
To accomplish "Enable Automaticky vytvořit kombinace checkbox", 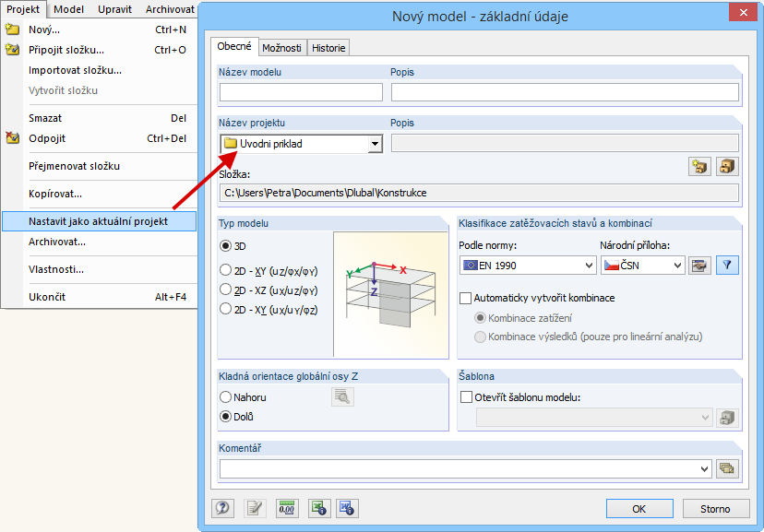I will pyautogui.click(x=465, y=298).
